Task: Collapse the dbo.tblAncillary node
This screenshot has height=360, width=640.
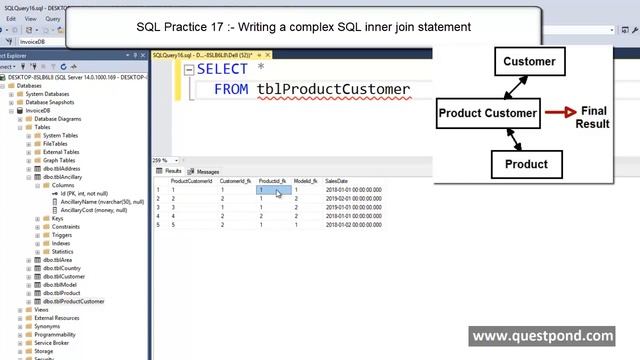Action: (x=29, y=177)
